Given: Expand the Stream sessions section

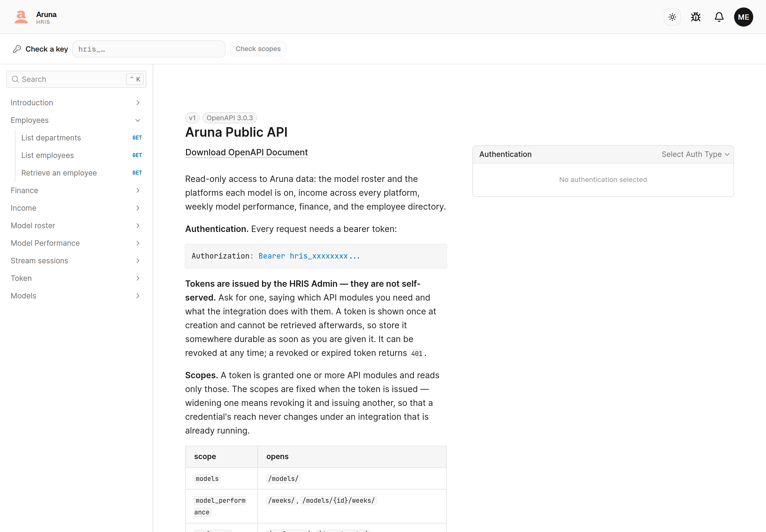Looking at the screenshot, I should 76,261.
